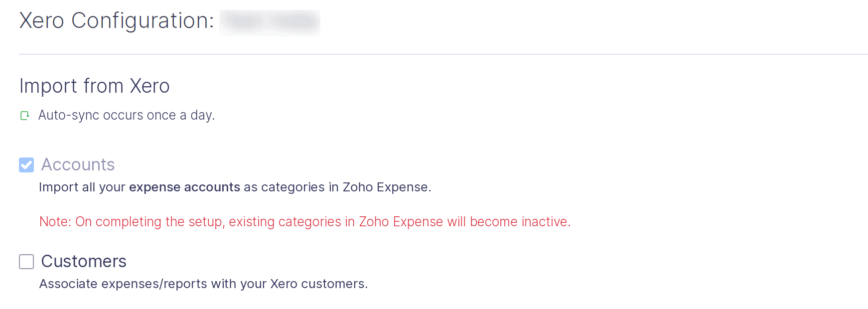The image size is (868, 309).
Task: Click the Auto-sync occurs once a day text
Action: pyautogui.click(x=126, y=115)
